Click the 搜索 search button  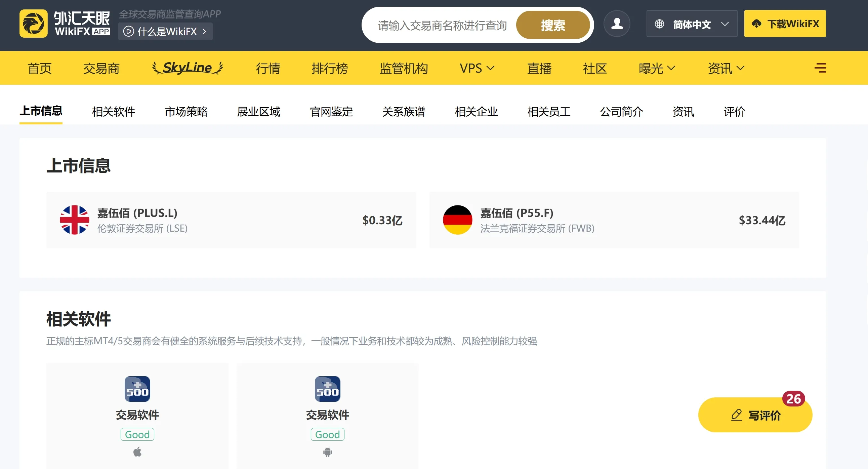pyautogui.click(x=553, y=25)
